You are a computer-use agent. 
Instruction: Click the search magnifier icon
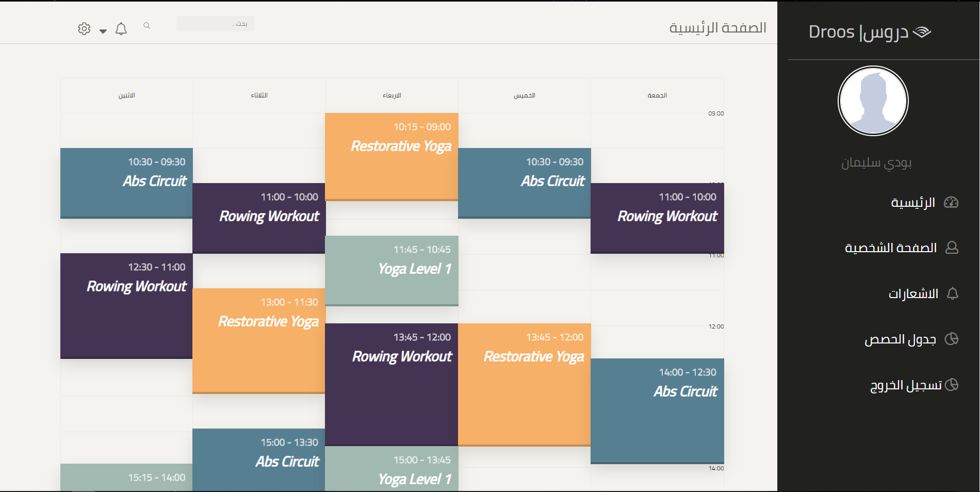click(147, 25)
